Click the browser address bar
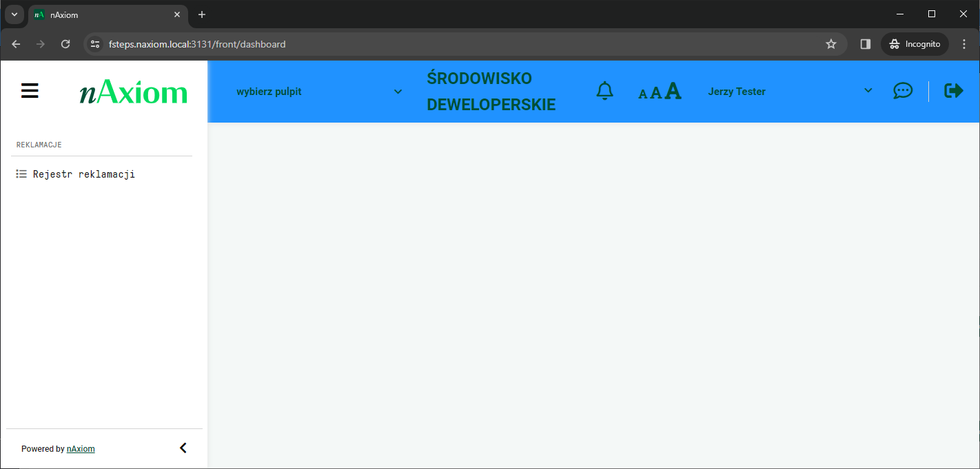The image size is (980, 469). tap(455, 44)
